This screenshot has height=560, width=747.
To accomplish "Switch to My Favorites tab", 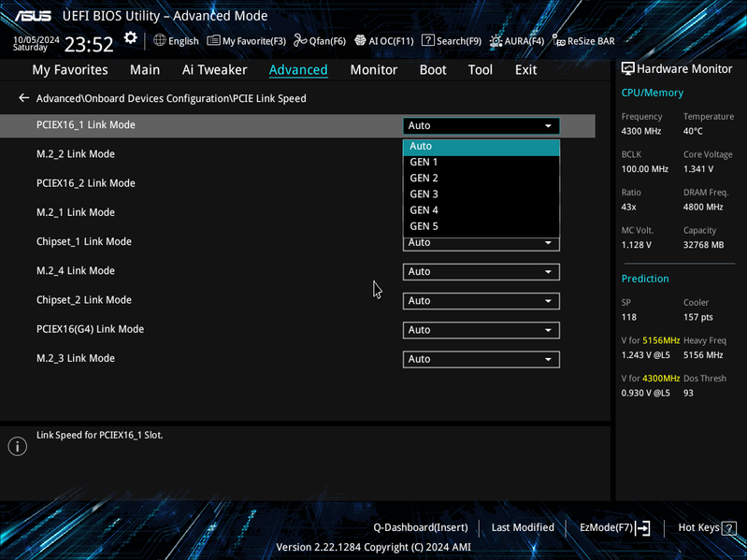I will point(70,70).
